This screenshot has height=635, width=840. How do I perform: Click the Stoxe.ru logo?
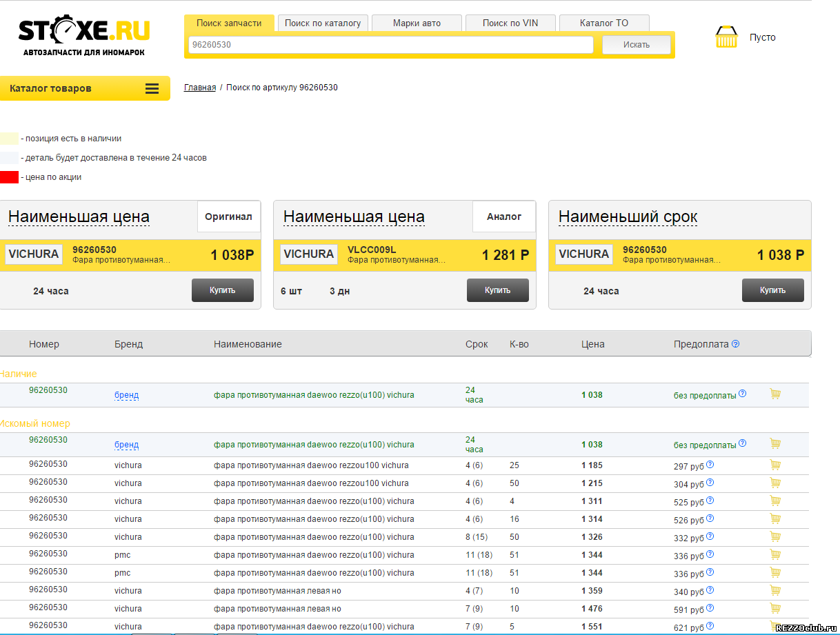pos(83,36)
